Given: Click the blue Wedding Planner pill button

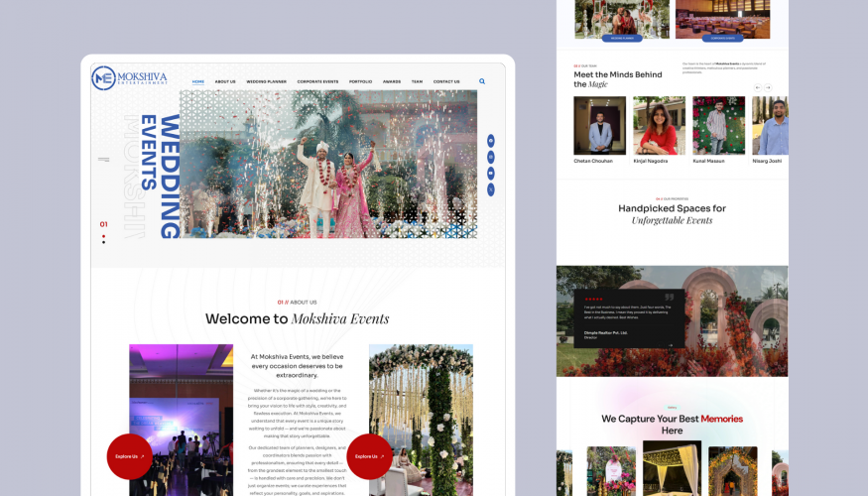Looking at the screenshot, I should [x=622, y=39].
